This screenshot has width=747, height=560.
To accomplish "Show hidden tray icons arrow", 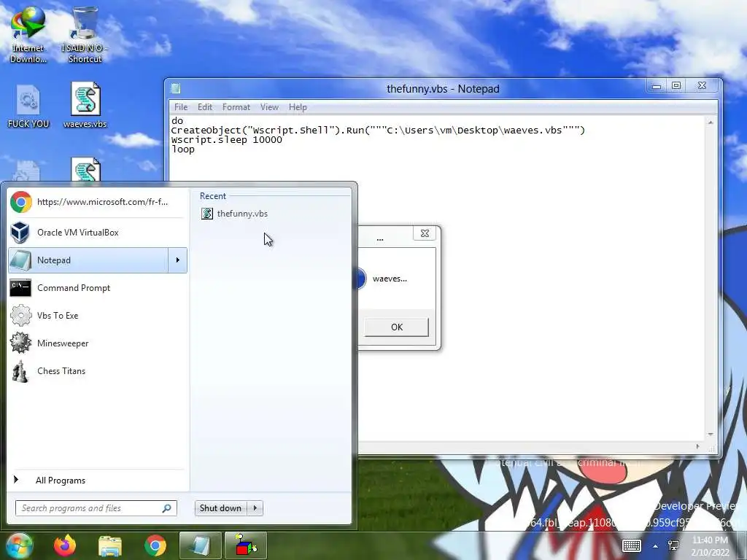I will coord(656,546).
